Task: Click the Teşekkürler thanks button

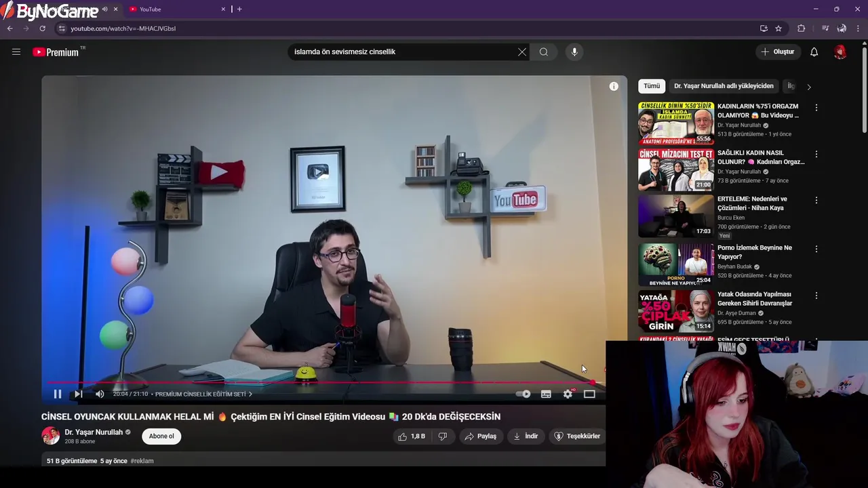Action: [577, 436]
